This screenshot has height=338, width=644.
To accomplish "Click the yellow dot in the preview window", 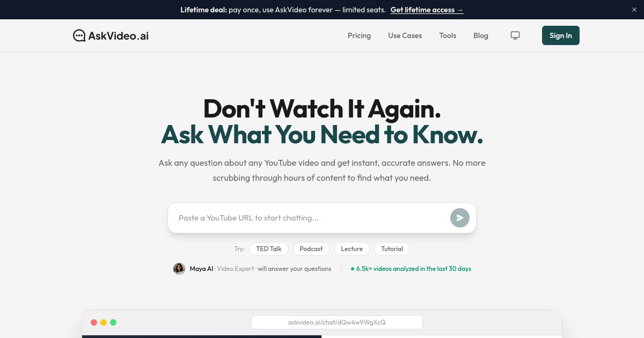I will (x=104, y=322).
